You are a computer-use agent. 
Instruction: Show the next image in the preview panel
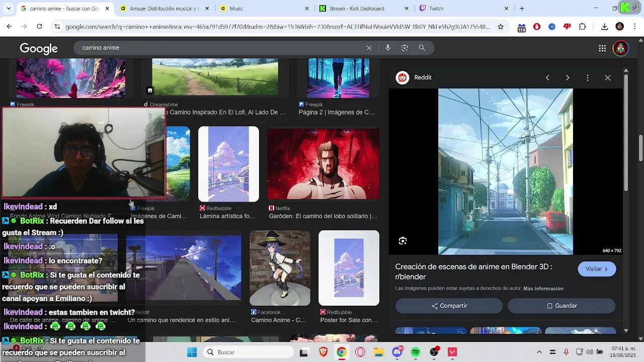point(568,77)
